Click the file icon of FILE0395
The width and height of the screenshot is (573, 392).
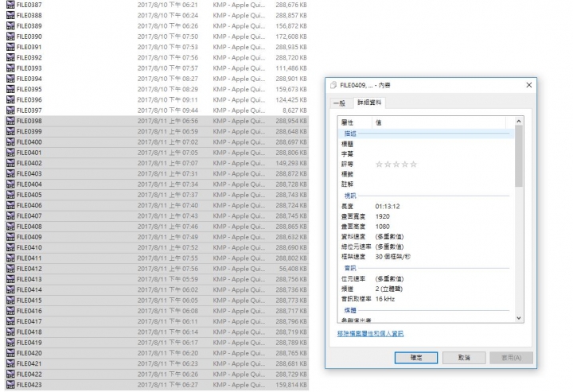pyautogui.click(x=10, y=89)
